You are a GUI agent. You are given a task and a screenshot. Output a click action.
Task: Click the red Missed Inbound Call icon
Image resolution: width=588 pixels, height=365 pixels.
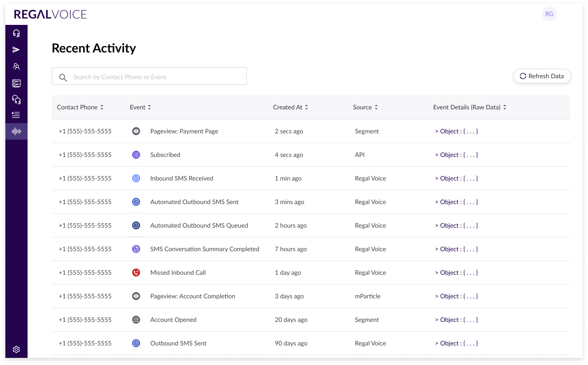(137, 273)
